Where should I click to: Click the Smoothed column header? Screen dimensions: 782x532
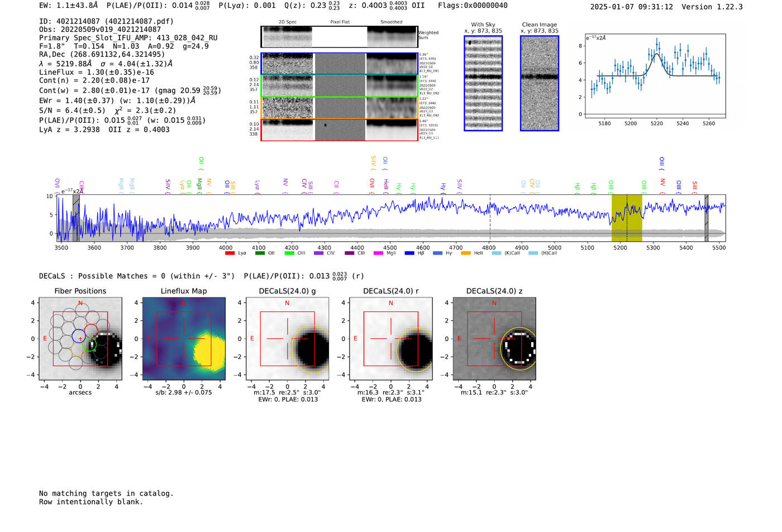[392, 22]
